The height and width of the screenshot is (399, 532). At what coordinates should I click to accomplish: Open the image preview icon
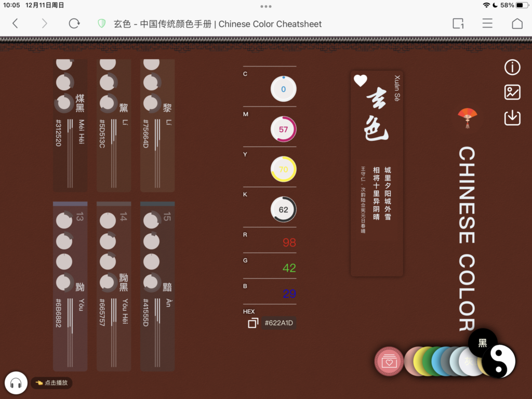pos(512,92)
